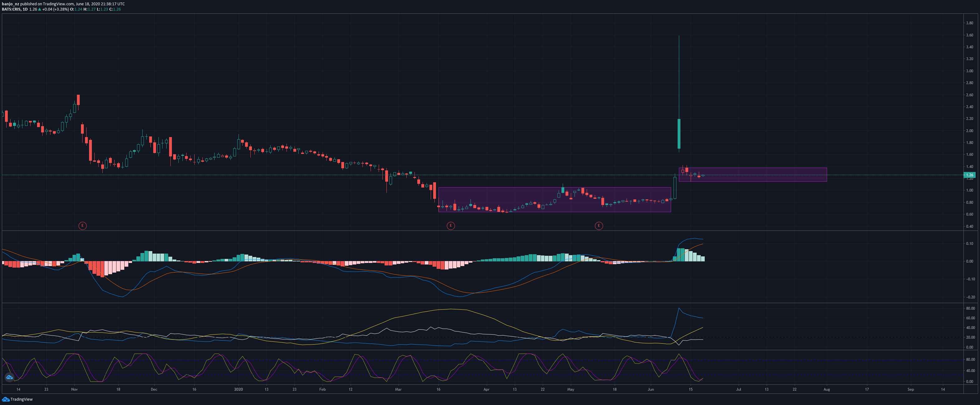
Task: Click the 3.60 price axis label
Action: (969, 35)
